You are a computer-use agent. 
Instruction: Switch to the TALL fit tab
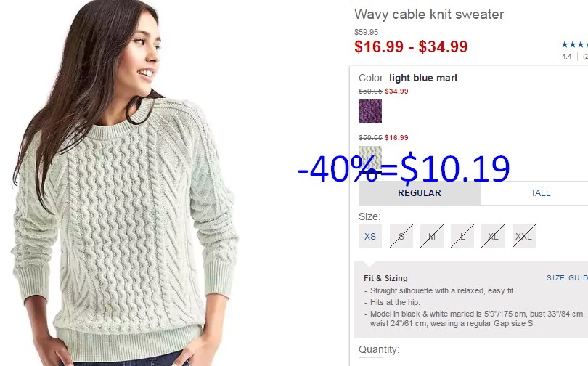coord(540,193)
